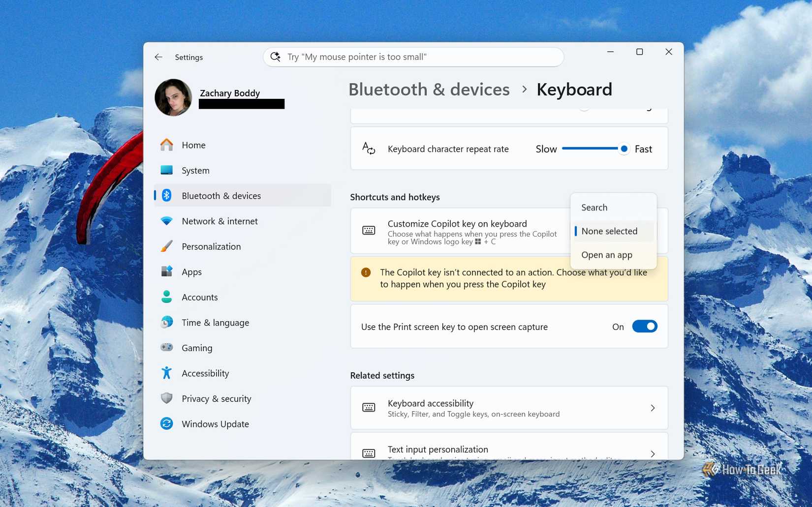Close the Settings window
Viewport: 812px width, 507px height.
click(668, 52)
